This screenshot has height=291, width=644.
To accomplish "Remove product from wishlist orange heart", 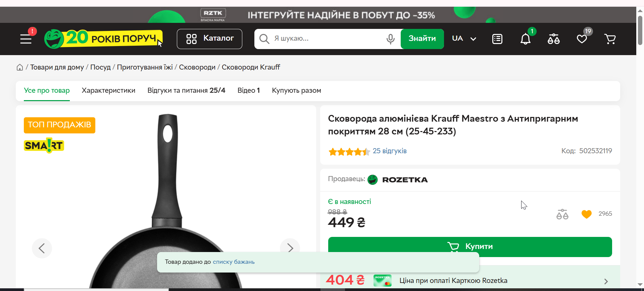I will pos(586,214).
